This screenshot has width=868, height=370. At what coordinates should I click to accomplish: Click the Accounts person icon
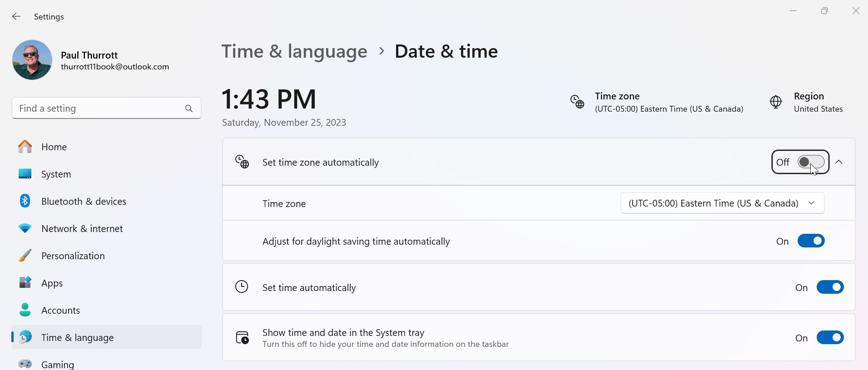[25, 310]
